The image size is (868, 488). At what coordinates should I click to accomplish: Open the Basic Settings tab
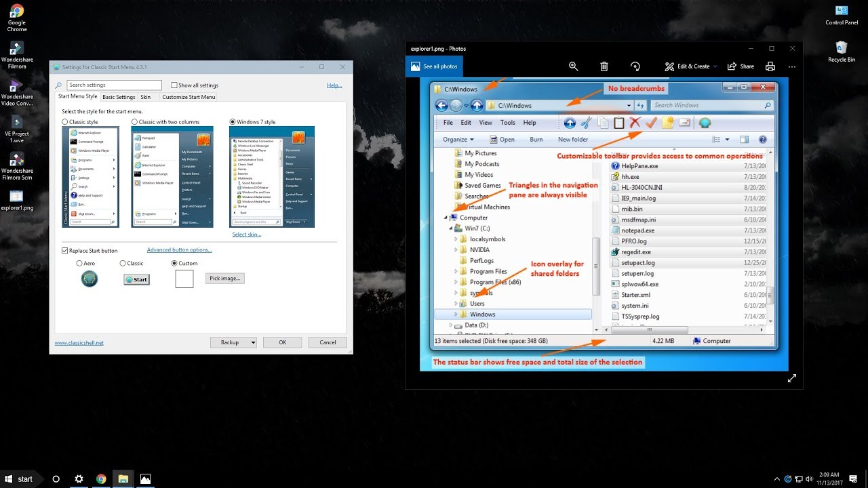[119, 97]
